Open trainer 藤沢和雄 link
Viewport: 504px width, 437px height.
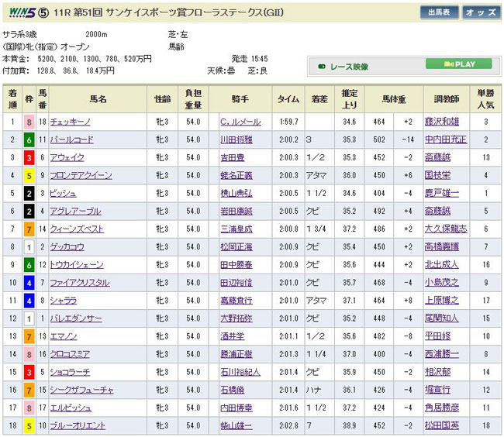pyautogui.click(x=443, y=122)
